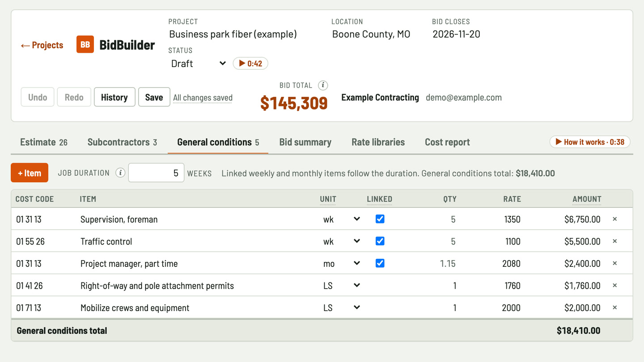The width and height of the screenshot is (644, 362).
Task: Go back to Projects
Action: click(42, 45)
